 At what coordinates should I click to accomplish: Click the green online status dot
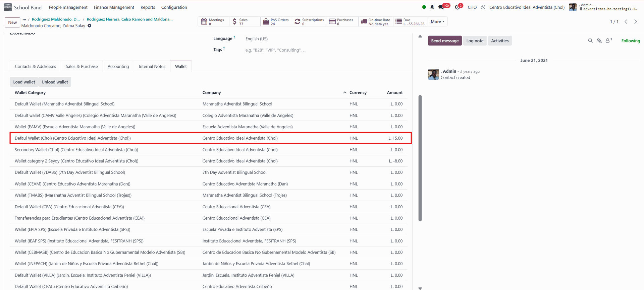click(424, 7)
